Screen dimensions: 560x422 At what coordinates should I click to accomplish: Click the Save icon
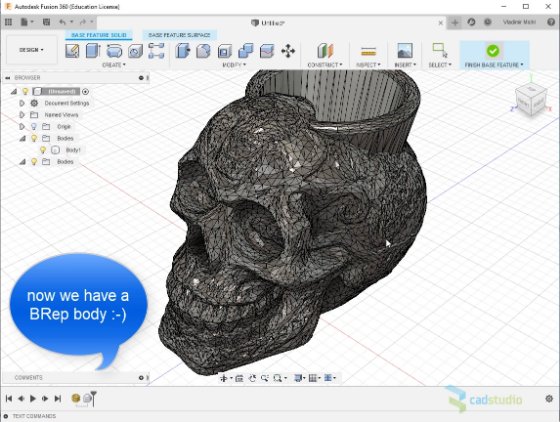(46, 22)
